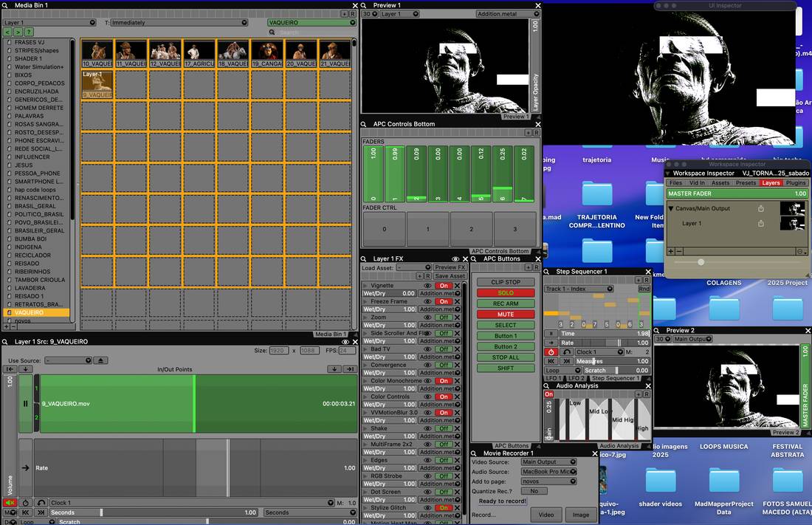Jump forward in layer source
Viewport: 812px width, 525px height.
41,512
